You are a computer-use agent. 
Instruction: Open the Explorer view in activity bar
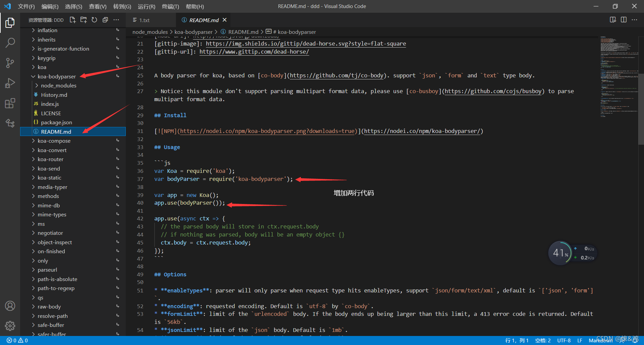point(10,22)
